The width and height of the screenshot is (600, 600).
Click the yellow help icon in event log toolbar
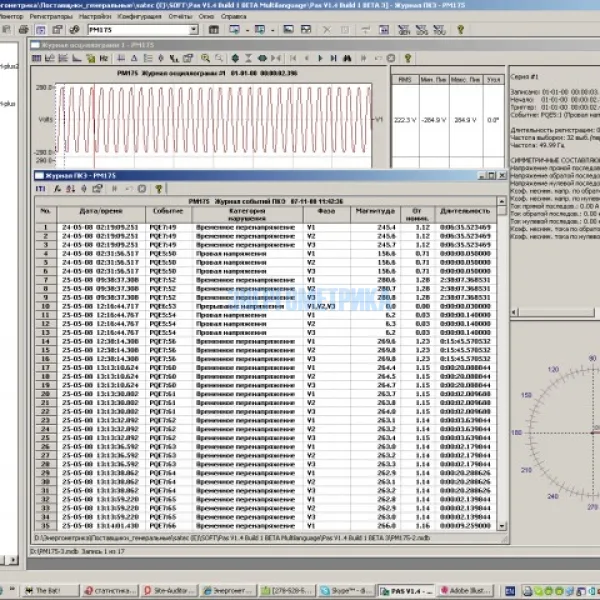point(159,188)
